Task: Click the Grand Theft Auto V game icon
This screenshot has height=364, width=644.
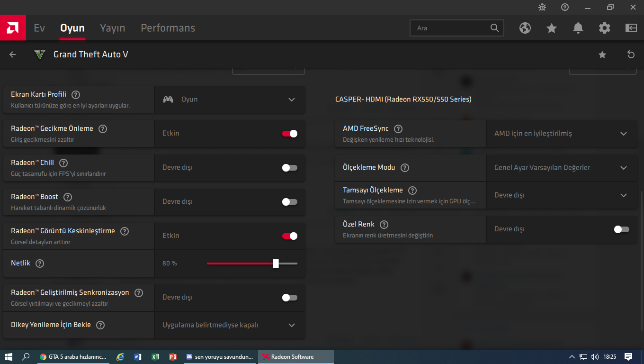Action: pyautogui.click(x=40, y=55)
